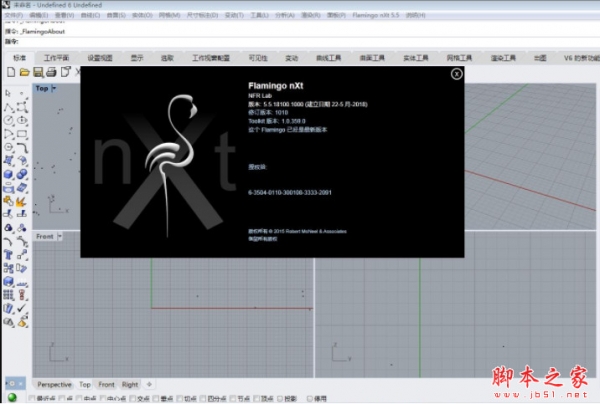Click the New file icon
The width and height of the screenshot is (600, 404).
point(11,72)
